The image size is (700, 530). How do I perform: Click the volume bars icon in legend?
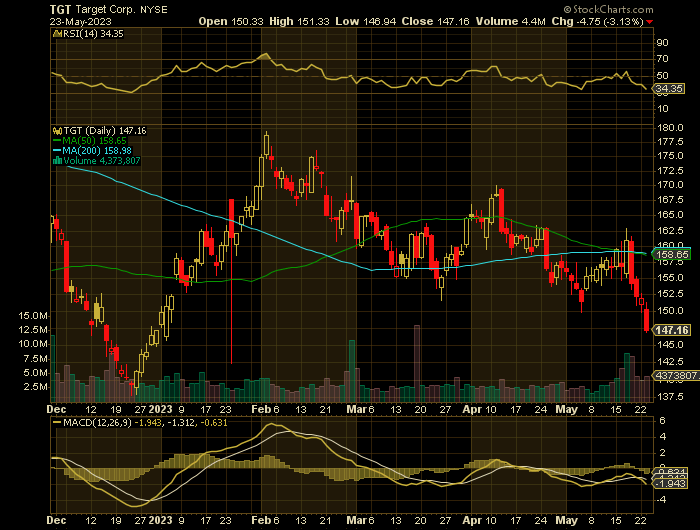[57, 161]
